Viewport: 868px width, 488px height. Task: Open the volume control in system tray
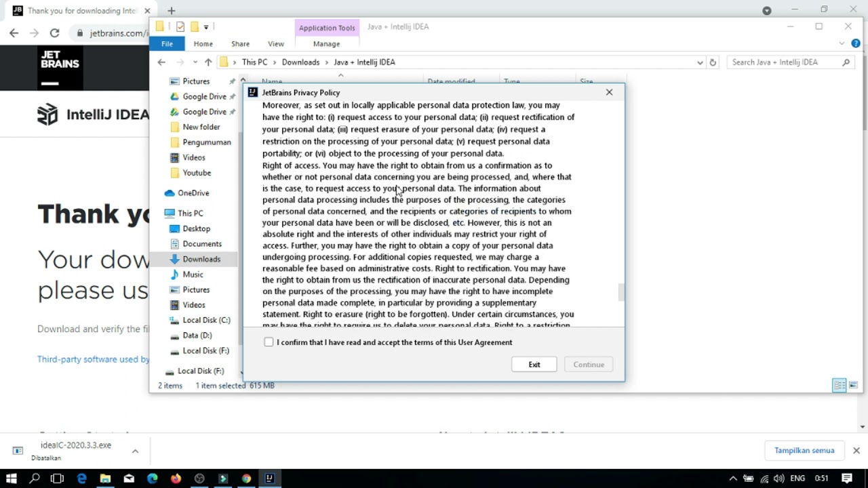(779, 479)
